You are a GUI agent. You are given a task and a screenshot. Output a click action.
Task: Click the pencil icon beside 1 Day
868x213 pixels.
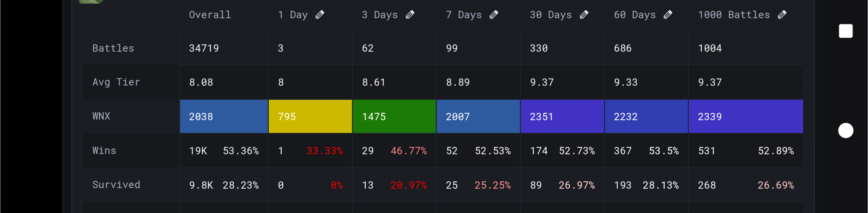[320, 15]
